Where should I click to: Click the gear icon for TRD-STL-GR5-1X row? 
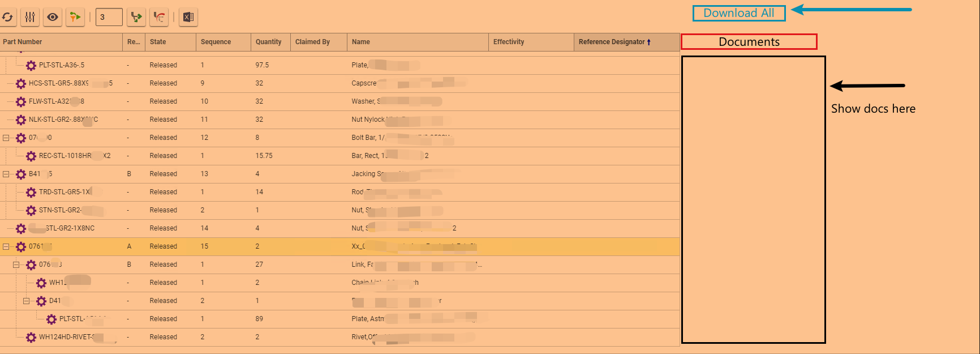[x=31, y=193]
